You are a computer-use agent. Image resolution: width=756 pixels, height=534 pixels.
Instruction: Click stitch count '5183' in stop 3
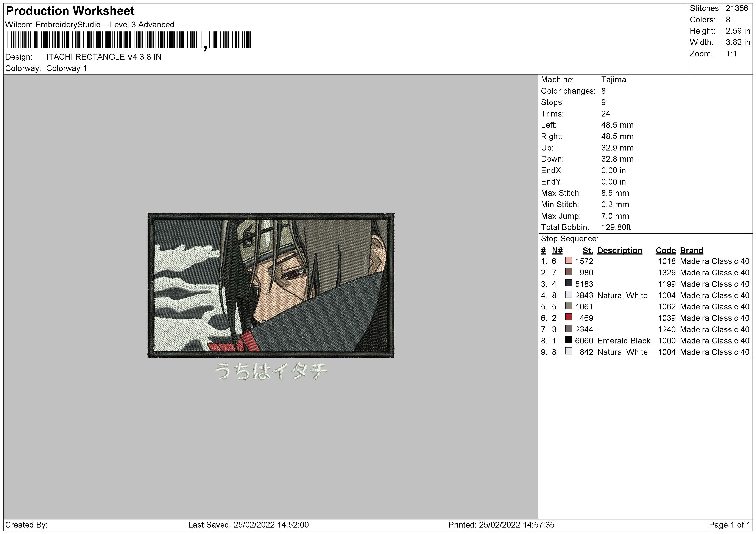coord(584,284)
